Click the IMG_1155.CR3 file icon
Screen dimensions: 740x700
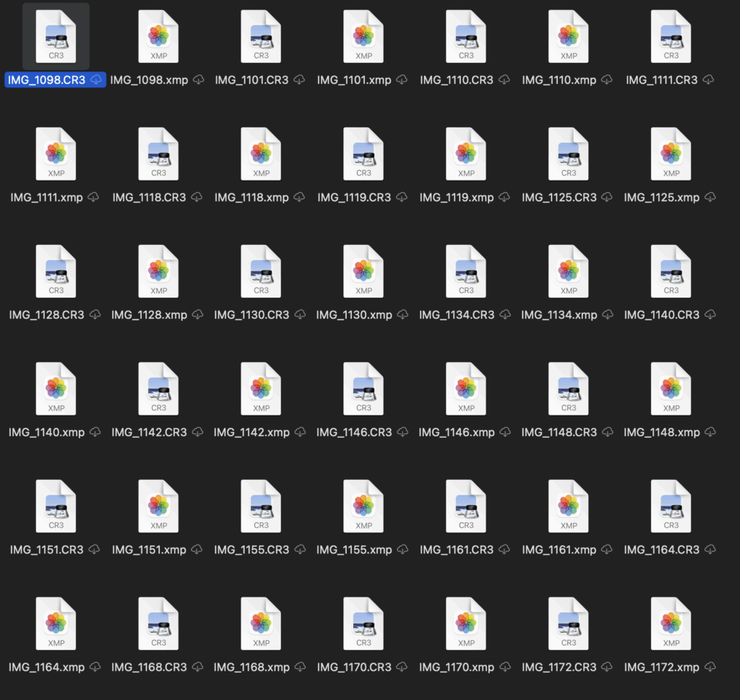coord(261,506)
